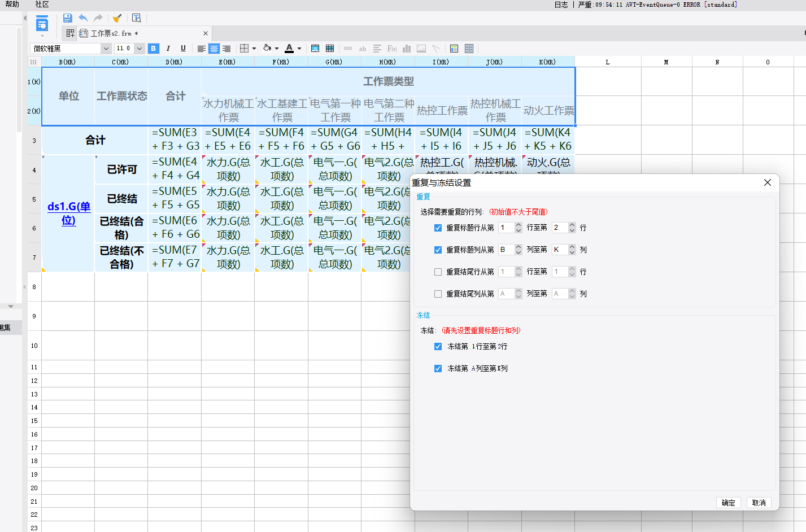Click the title row end stepper showing 2
The width and height of the screenshot is (806, 532).
pos(564,228)
